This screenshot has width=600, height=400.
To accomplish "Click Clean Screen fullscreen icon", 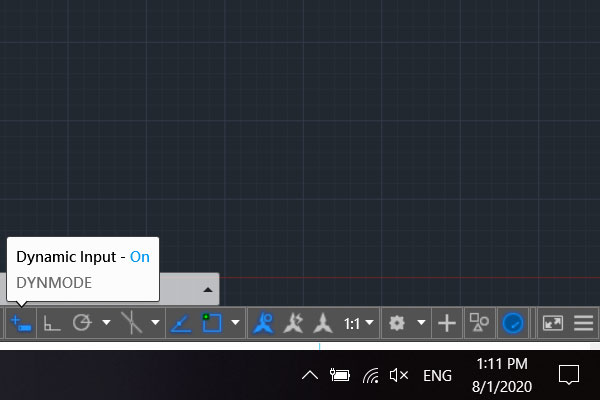I will coord(553,323).
